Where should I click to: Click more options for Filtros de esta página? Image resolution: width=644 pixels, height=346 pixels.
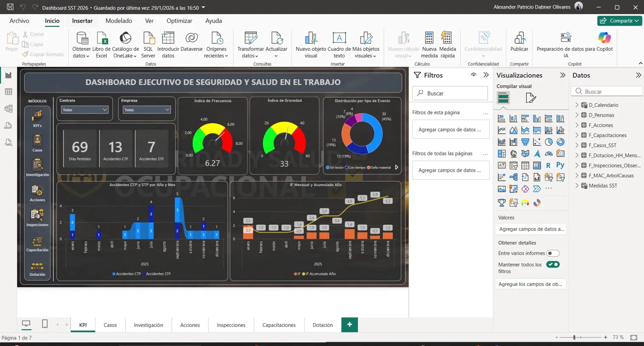click(485, 113)
